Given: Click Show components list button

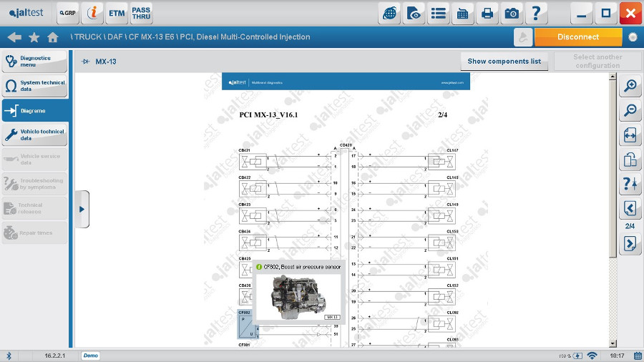Looking at the screenshot, I should coord(504,61).
